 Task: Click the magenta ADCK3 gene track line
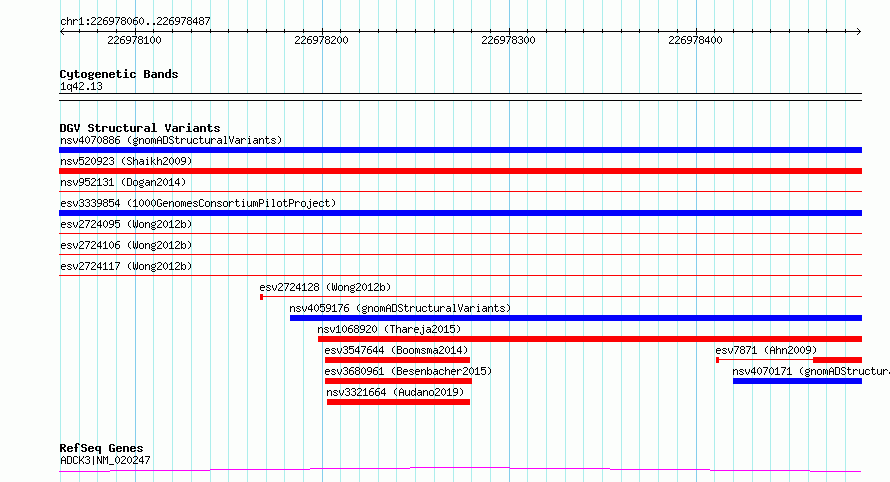click(460, 470)
